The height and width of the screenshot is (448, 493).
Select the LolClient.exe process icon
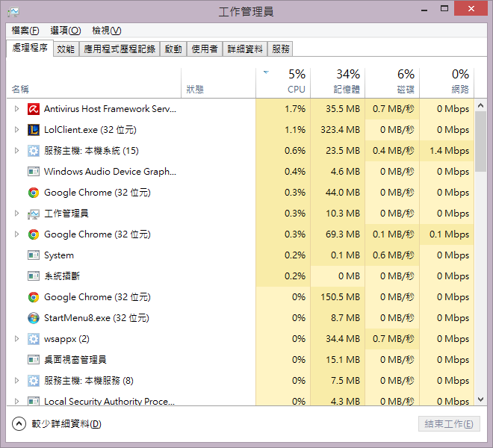pos(34,130)
